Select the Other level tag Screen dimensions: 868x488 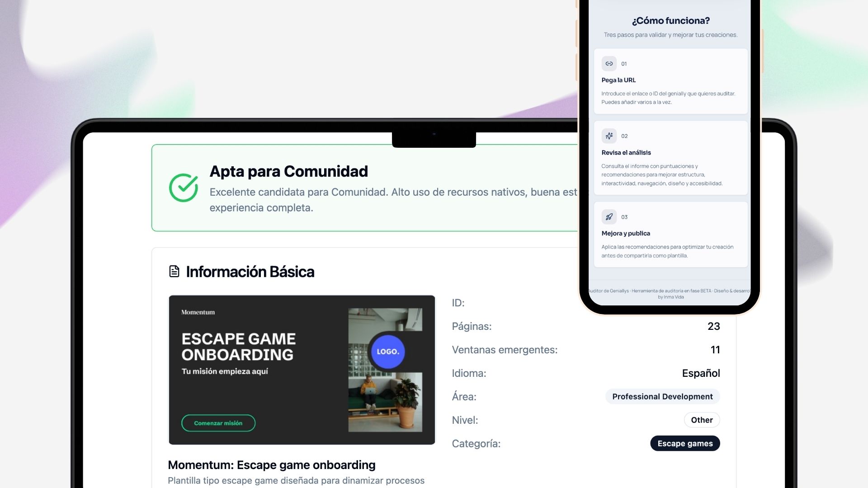[x=702, y=420]
